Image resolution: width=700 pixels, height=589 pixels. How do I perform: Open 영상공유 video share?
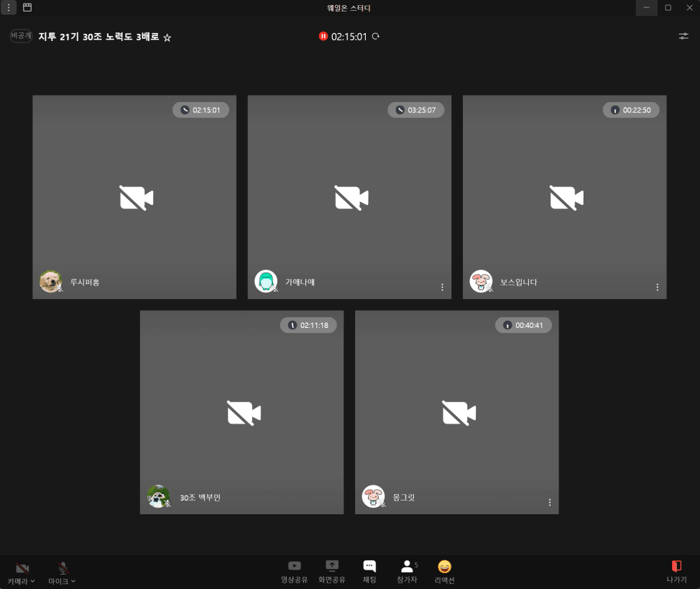pyautogui.click(x=294, y=572)
